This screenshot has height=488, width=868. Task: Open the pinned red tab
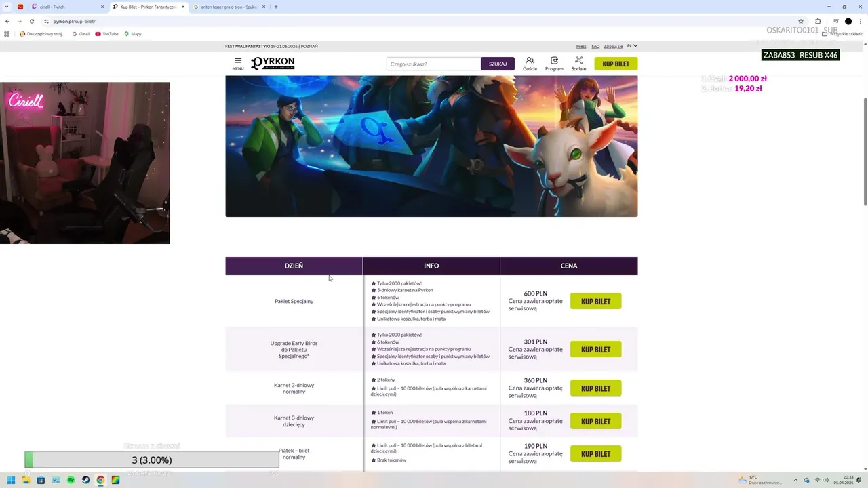coord(20,7)
